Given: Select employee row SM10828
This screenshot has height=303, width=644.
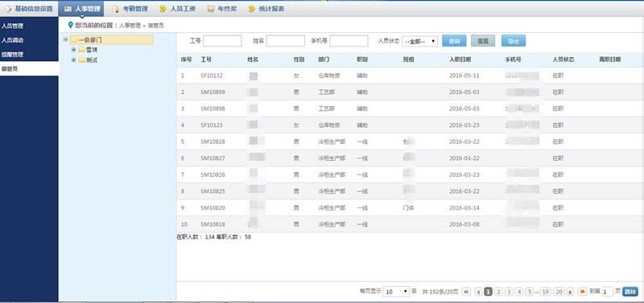Looking at the screenshot, I should pos(410,141).
